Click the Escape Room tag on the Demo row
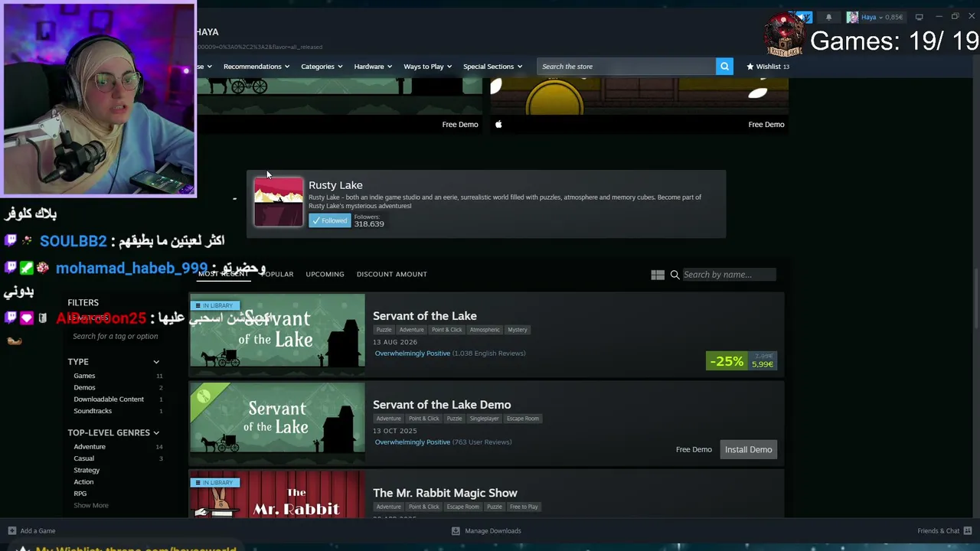 click(x=523, y=419)
